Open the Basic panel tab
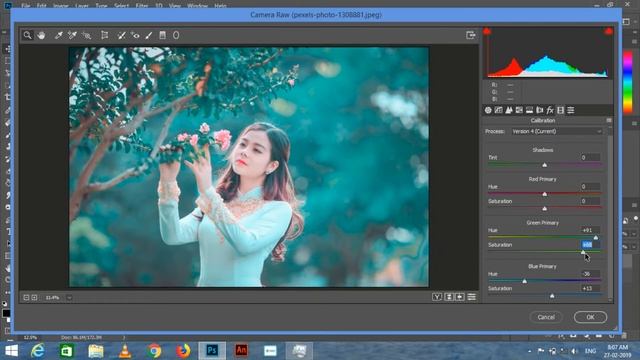 (x=488, y=110)
